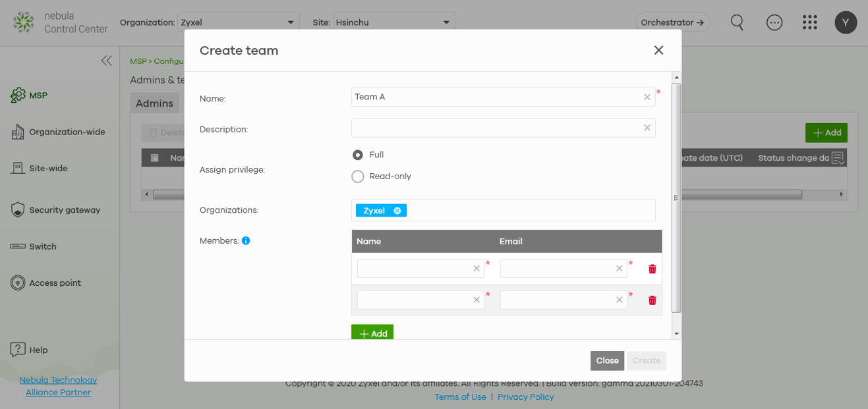Image resolution: width=868 pixels, height=409 pixels.
Task: Open the Organization dropdown showing Zyxel
Action: (x=239, y=22)
